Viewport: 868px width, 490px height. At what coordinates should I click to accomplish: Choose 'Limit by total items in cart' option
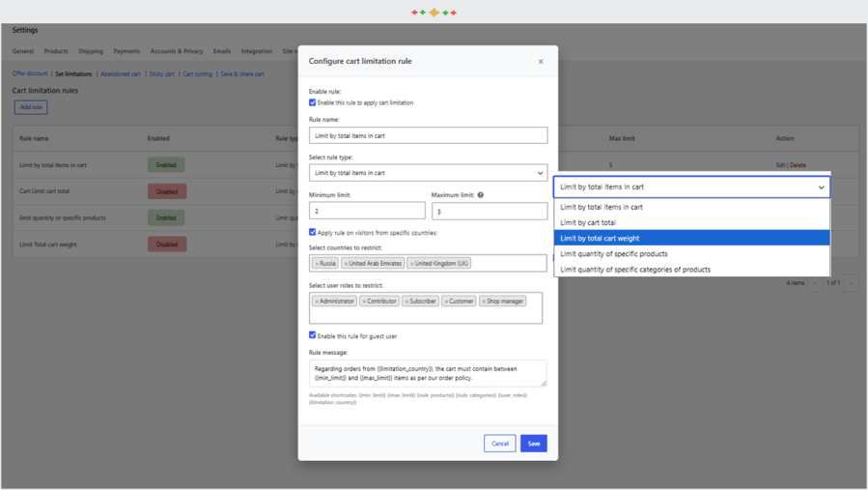[692, 207]
